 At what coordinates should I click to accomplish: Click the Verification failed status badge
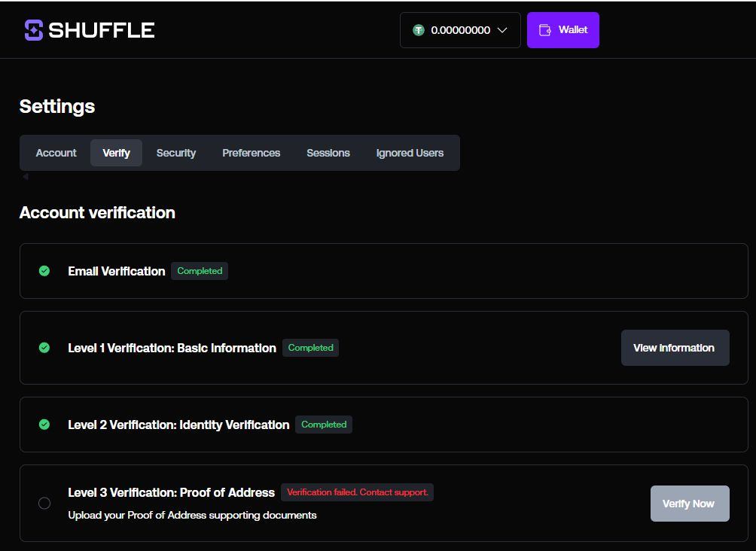point(357,492)
